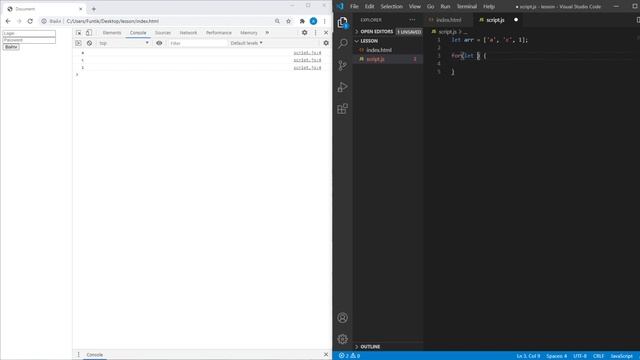Change the JavaScript language mode in status bar
Screen dimensions: 640x360
[622, 356]
